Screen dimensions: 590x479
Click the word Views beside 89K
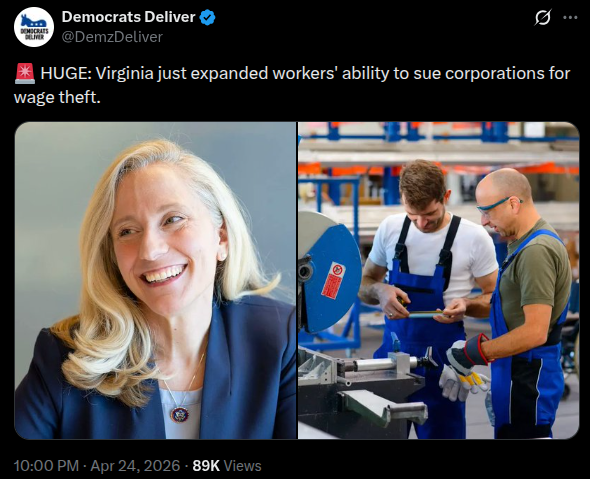coord(242,466)
